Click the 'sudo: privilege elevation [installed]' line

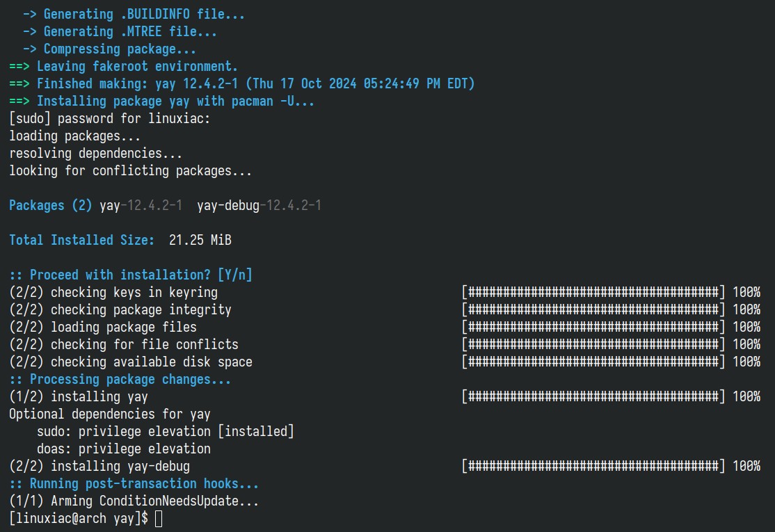click(x=165, y=431)
